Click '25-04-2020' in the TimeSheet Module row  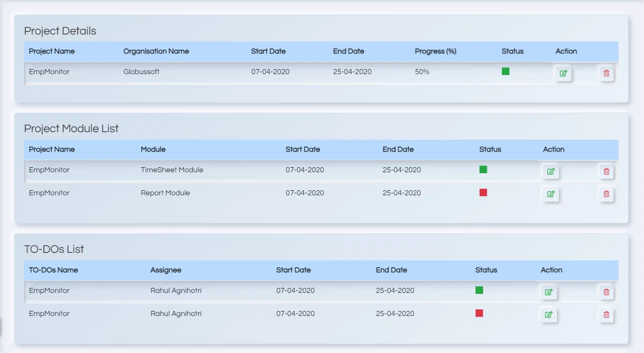pyautogui.click(x=402, y=170)
